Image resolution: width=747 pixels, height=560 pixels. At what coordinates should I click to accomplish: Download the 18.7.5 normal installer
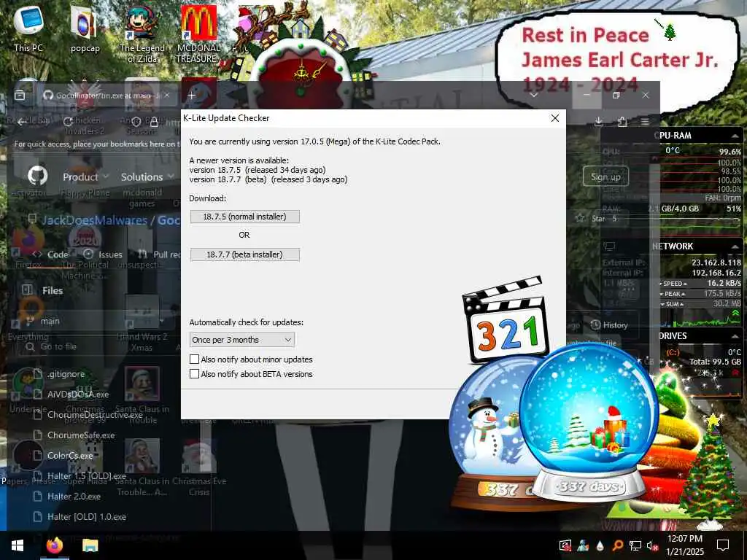tap(245, 217)
